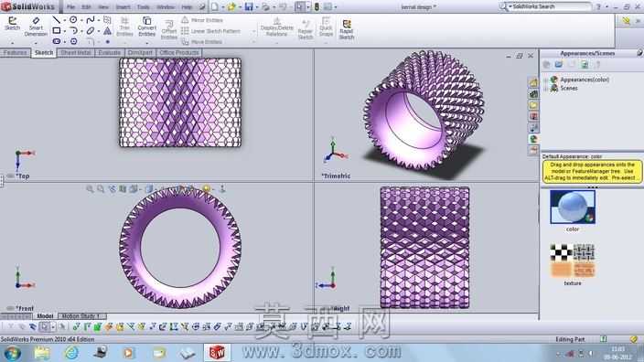Viewport: 644px width, 362px height.
Task: Open the Tools menu
Action: pyautogui.click(x=144, y=7)
